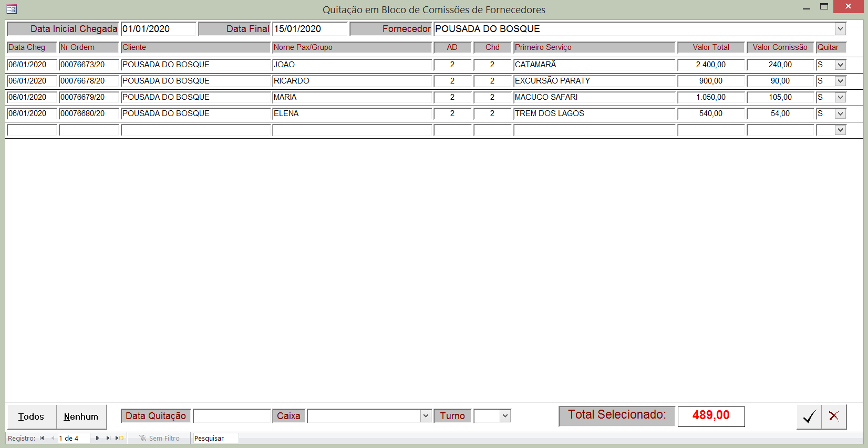Click the Data Final date field
The image size is (868, 448).
[x=310, y=29]
